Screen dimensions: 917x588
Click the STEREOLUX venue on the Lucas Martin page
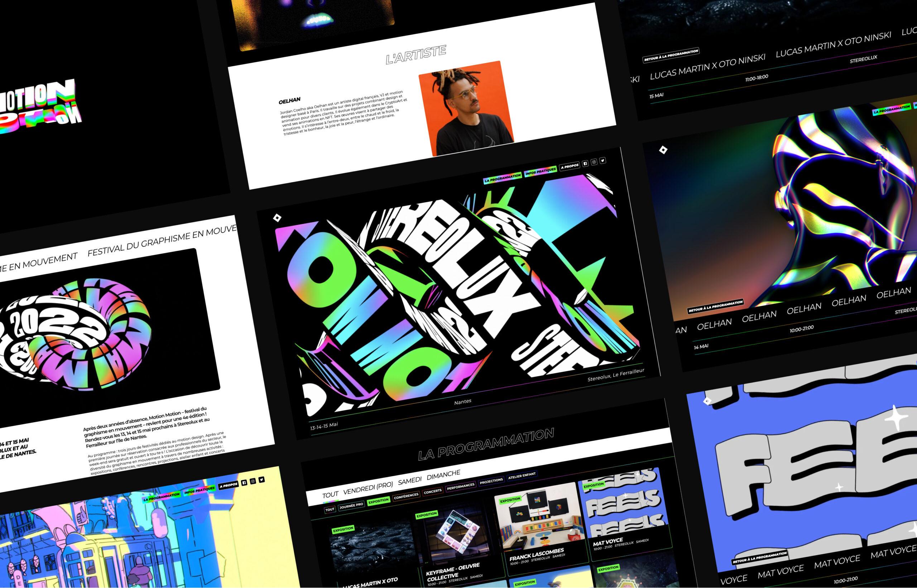pos(863,59)
